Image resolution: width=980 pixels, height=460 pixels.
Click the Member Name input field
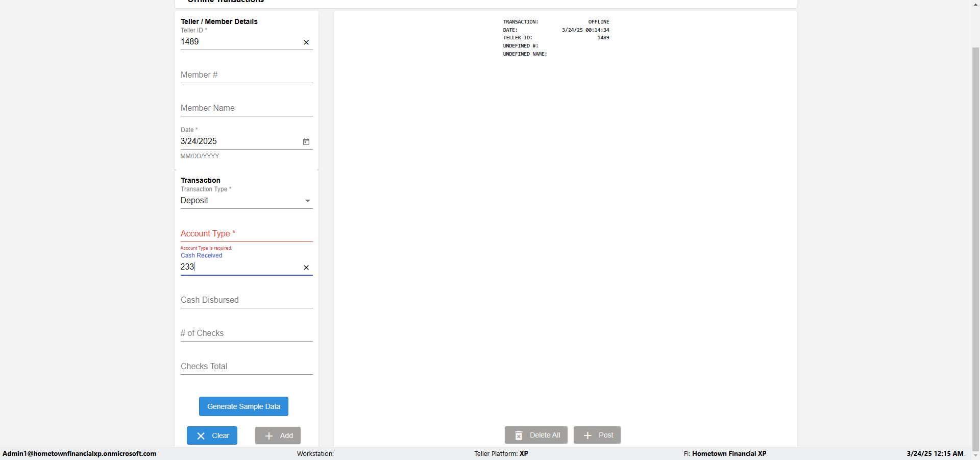(247, 108)
